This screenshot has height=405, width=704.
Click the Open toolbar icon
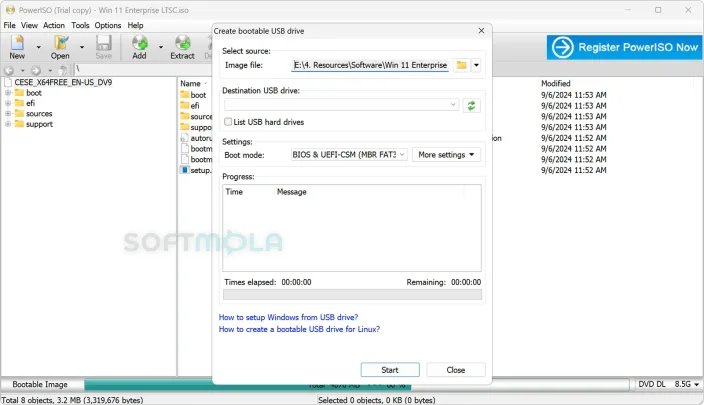point(60,47)
